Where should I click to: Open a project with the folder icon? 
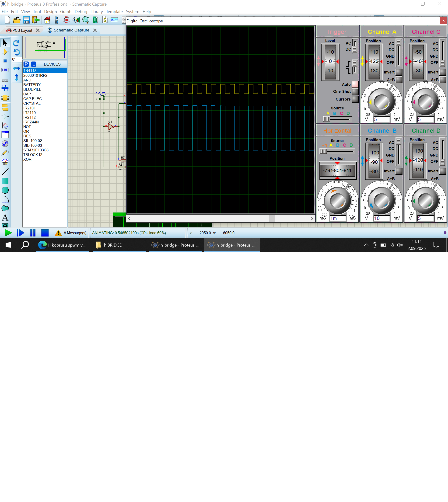pyautogui.click(x=17, y=20)
